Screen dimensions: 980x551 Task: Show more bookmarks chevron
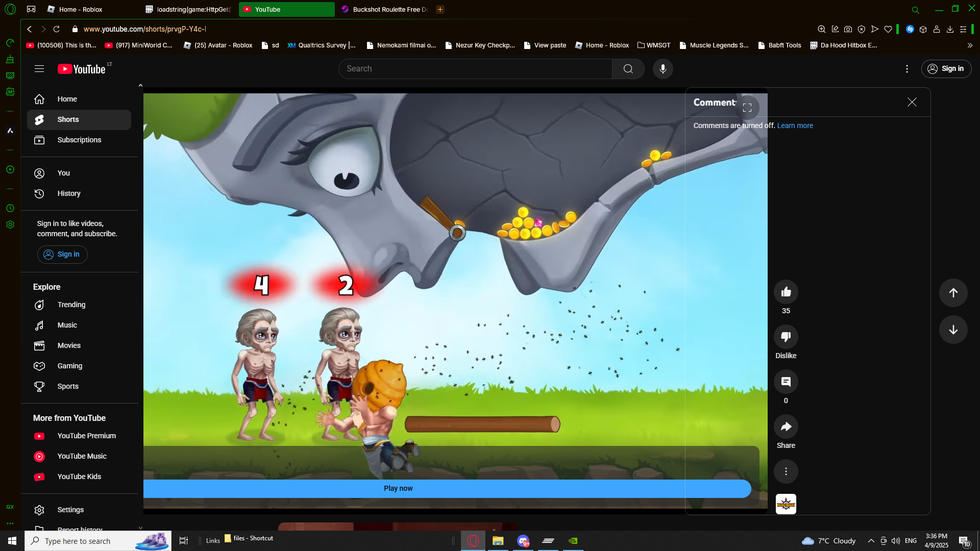(x=970, y=45)
